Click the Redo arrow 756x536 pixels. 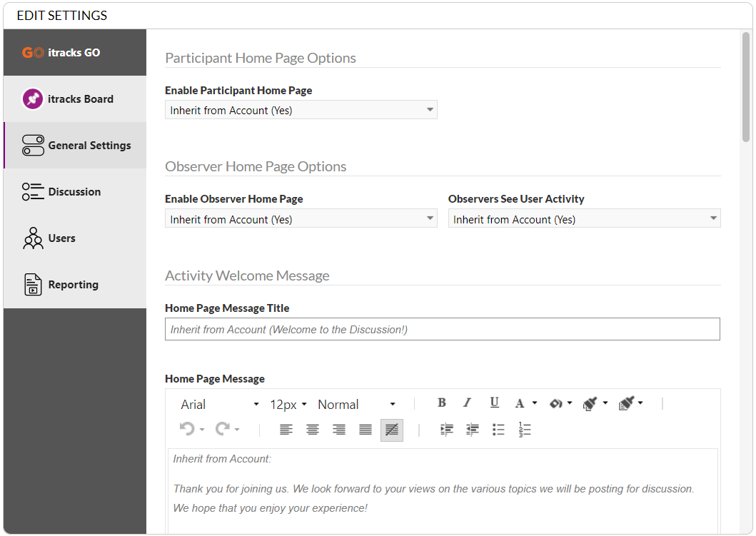pos(222,428)
